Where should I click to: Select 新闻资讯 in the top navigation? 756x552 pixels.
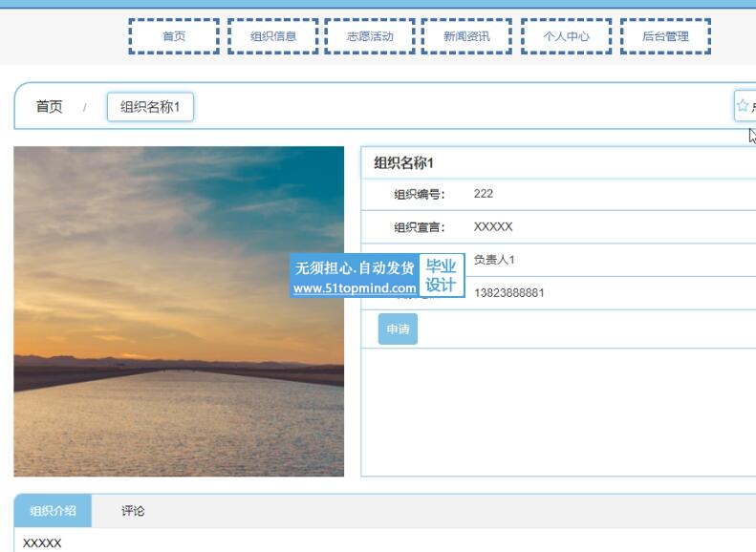pyautogui.click(x=466, y=36)
